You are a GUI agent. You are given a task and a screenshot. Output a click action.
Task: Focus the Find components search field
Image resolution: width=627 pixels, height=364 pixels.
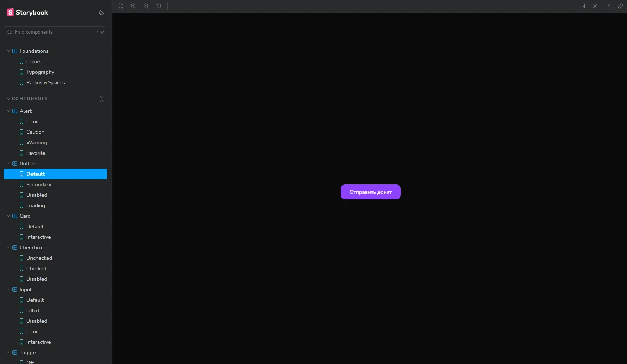pyautogui.click(x=56, y=32)
